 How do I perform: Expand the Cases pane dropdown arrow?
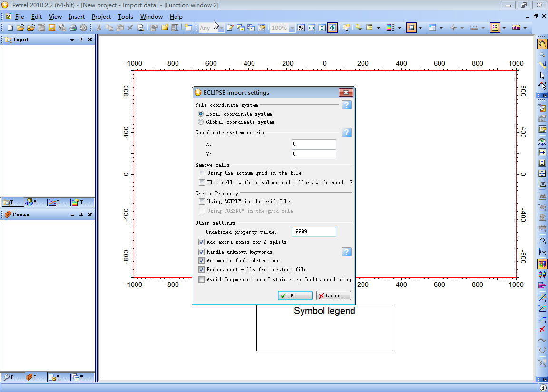(72, 215)
